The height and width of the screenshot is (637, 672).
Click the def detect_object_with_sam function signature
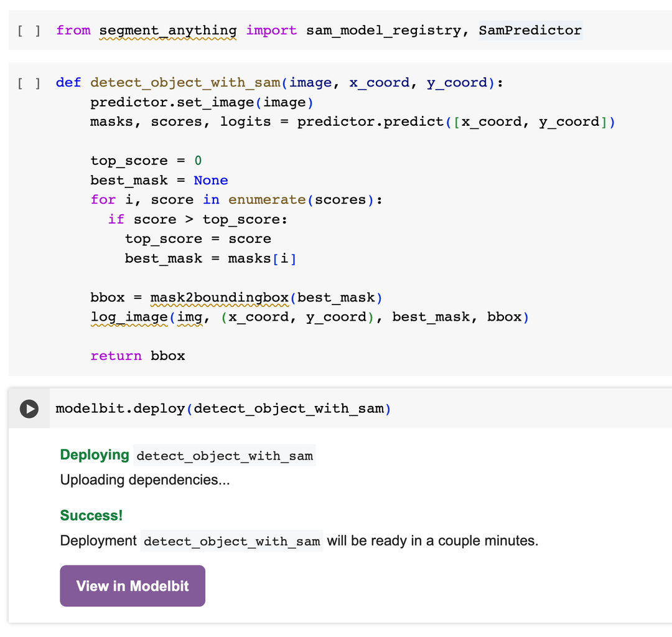(187, 82)
